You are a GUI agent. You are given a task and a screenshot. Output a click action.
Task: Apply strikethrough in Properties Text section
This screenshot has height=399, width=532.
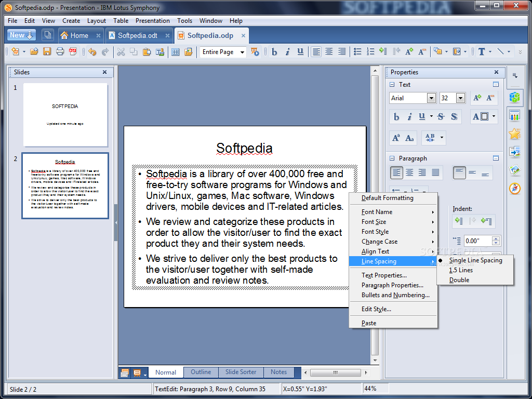441,117
